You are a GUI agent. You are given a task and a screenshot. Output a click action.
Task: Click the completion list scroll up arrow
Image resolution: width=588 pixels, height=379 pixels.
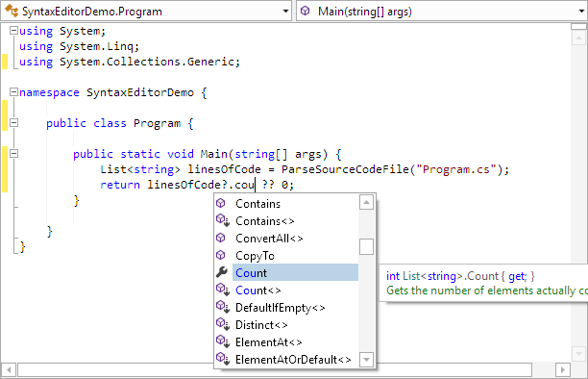click(366, 202)
